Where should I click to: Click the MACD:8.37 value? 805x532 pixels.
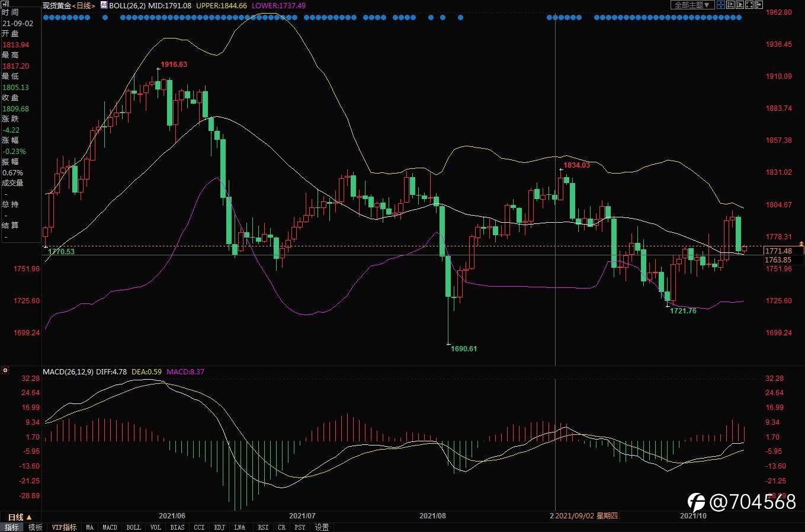(x=185, y=372)
